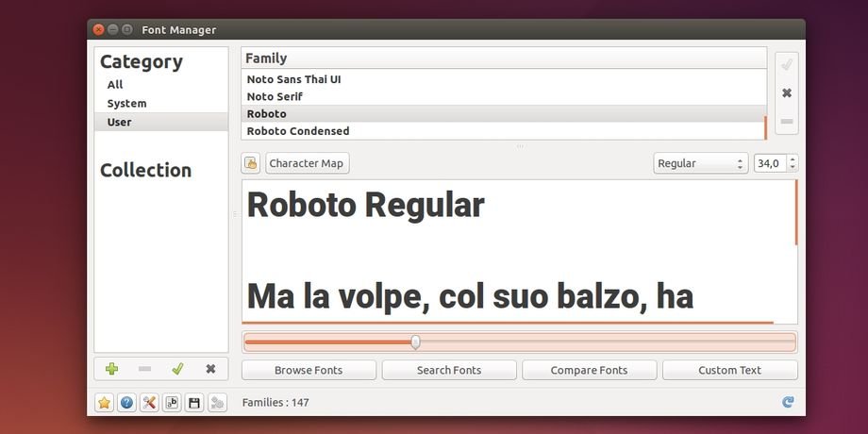Click the family list vertical scrollbar
868x434 pixels.
tap(765, 128)
